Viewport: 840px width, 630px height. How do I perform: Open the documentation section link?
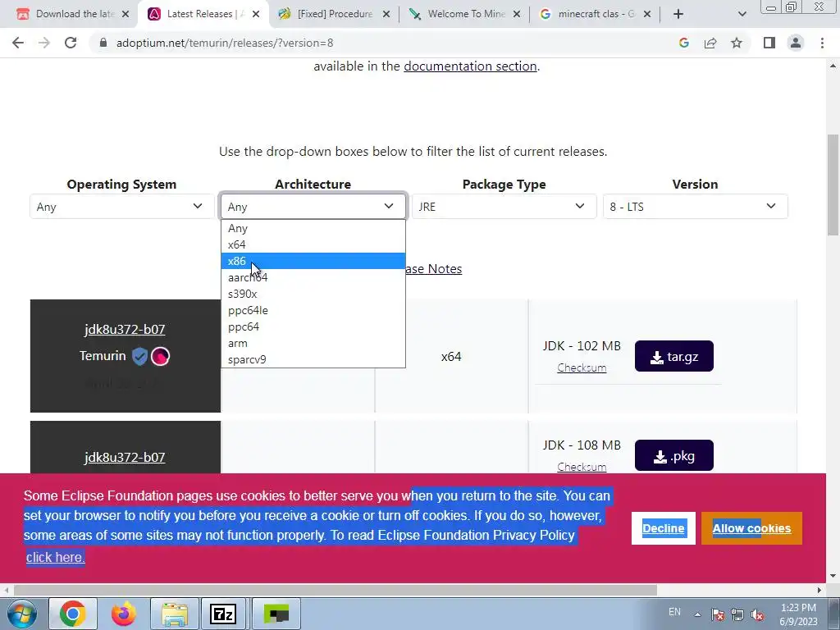(470, 66)
